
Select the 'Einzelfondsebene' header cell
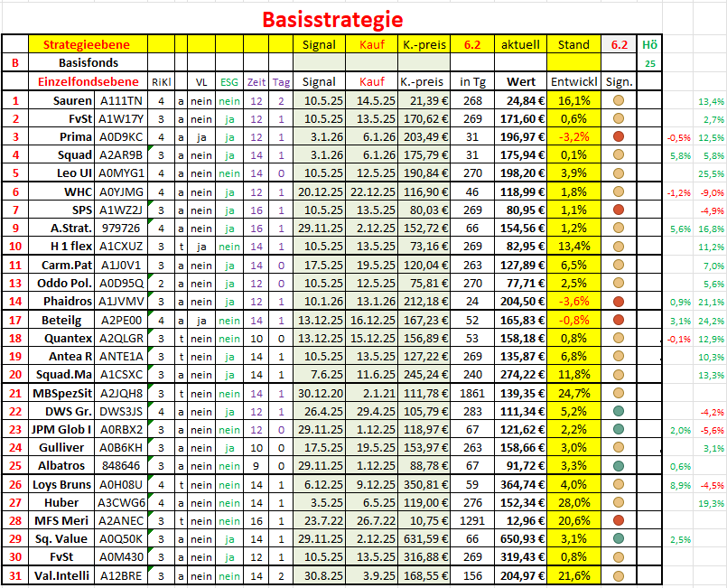(89, 81)
